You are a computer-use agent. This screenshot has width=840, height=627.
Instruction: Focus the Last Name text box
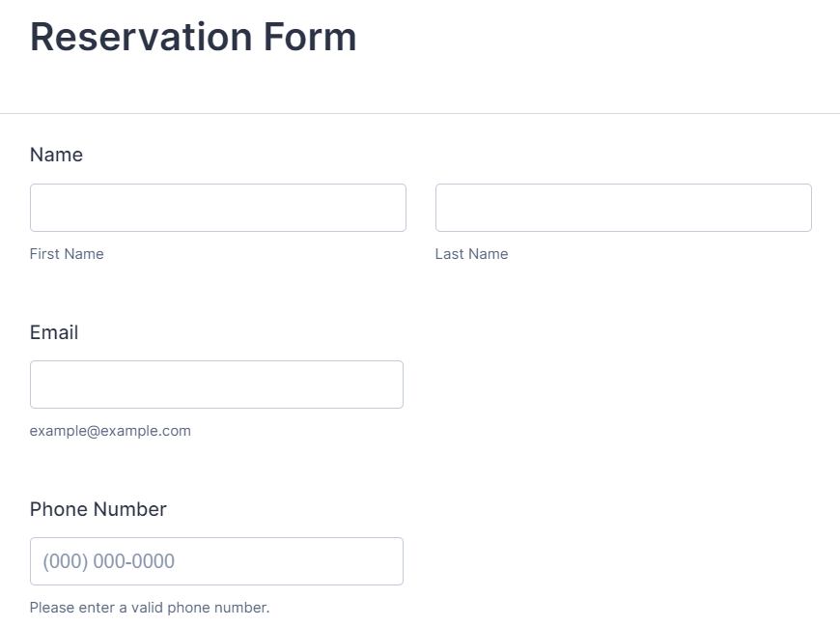pos(623,208)
